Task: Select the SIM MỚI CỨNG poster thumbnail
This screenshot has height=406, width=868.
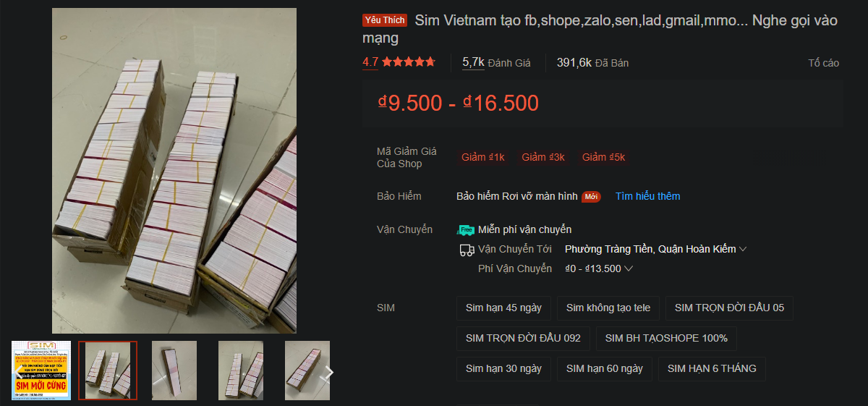Action: coord(41,370)
